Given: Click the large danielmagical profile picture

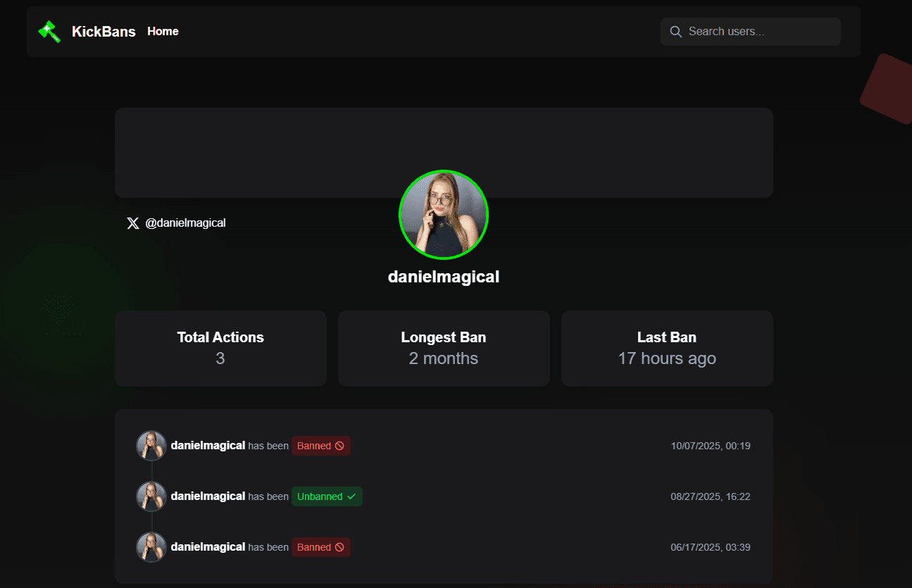Looking at the screenshot, I should pyautogui.click(x=444, y=215).
